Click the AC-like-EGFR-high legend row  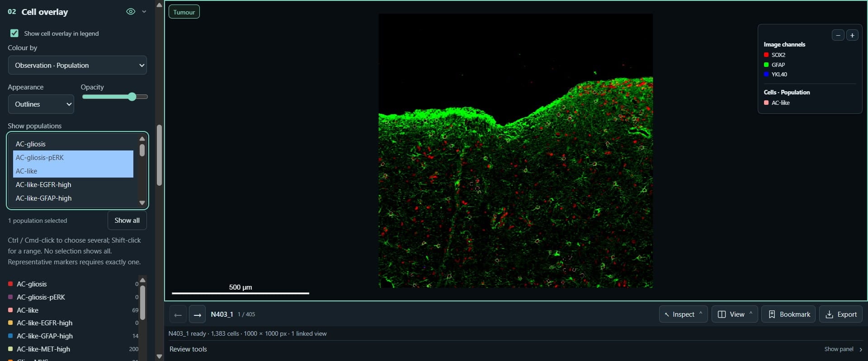coord(73,323)
